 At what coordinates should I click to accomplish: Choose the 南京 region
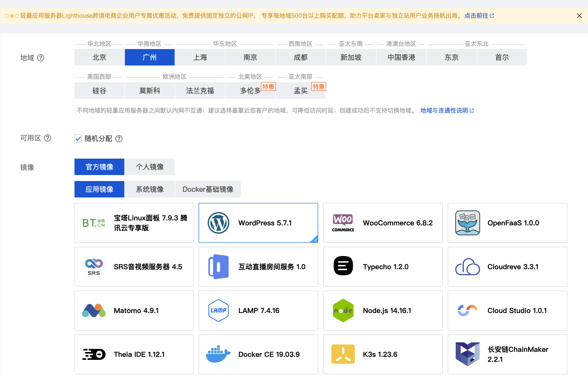(250, 57)
